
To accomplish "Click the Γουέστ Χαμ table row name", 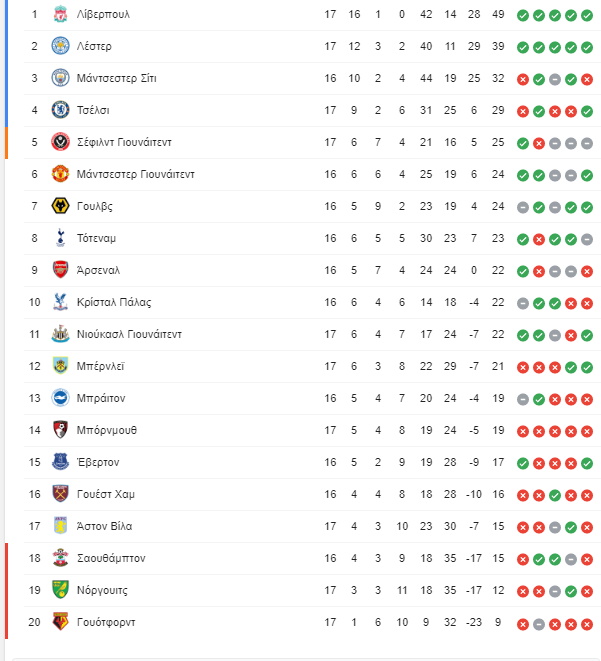I will point(105,494).
